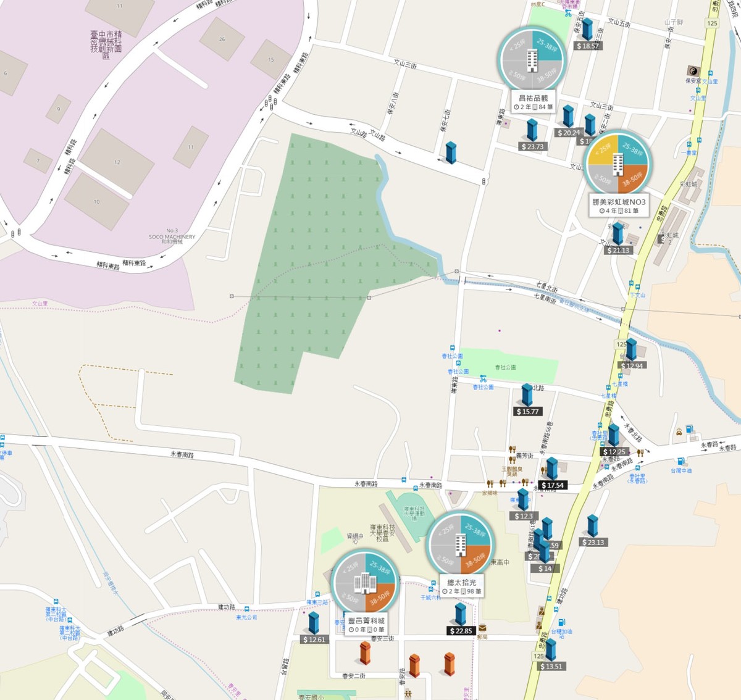741x700 pixels.
Task: Click center building icon of 勝美彩虹城NO3 chart
Action: point(617,165)
